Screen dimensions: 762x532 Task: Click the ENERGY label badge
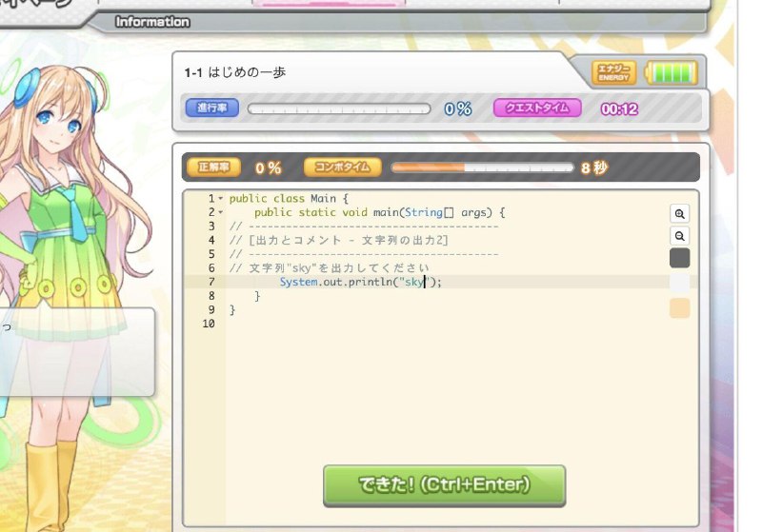click(x=613, y=73)
